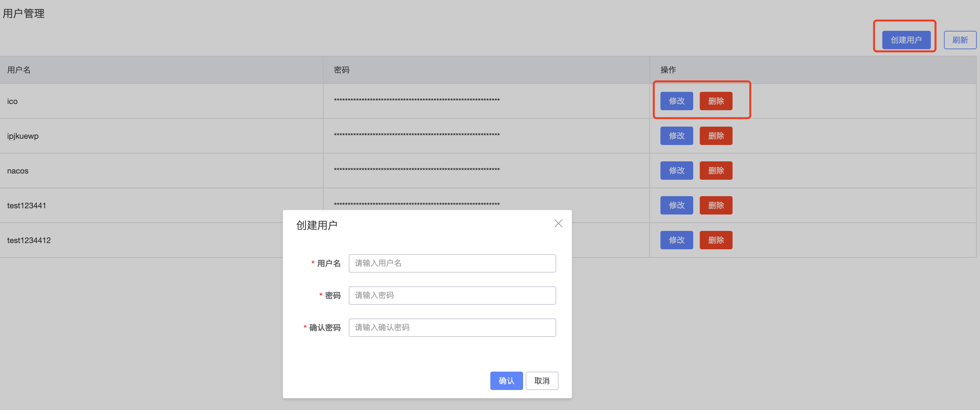Focus the 请输入密码 input field

(x=452, y=296)
